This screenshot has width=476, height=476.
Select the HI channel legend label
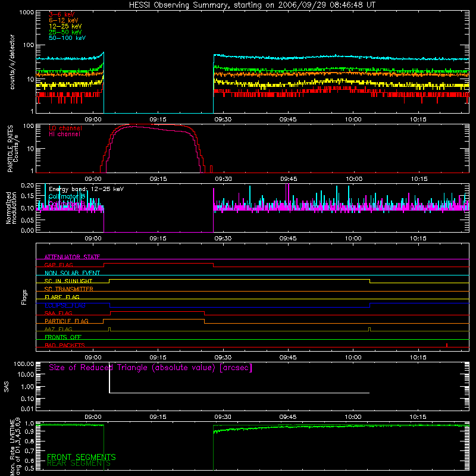pyautogui.click(x=64, y=134)
